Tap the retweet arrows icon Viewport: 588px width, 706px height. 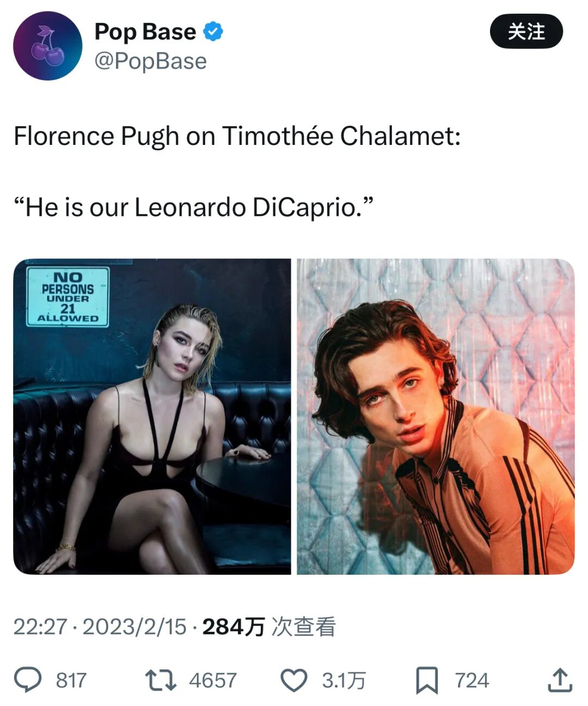point(161,680)
